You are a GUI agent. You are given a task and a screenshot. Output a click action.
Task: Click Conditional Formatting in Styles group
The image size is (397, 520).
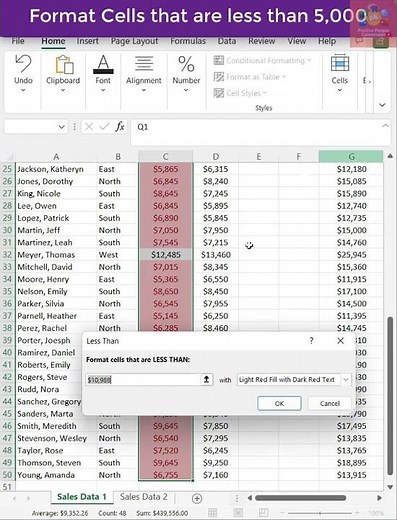tap(262, 60)
